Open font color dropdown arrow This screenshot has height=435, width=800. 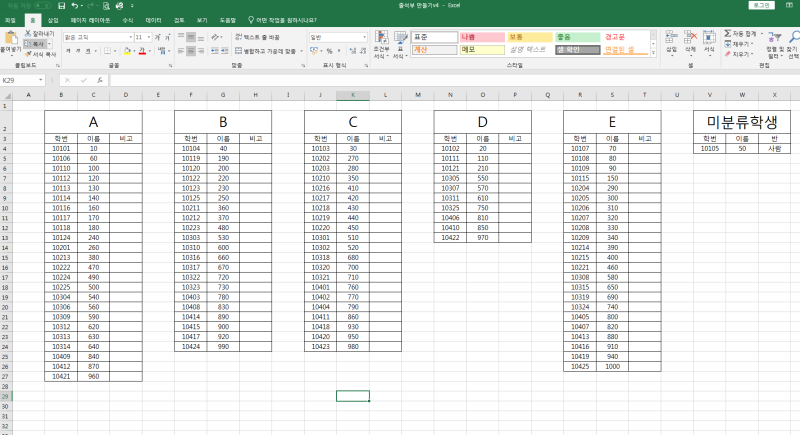coord(149,51)
